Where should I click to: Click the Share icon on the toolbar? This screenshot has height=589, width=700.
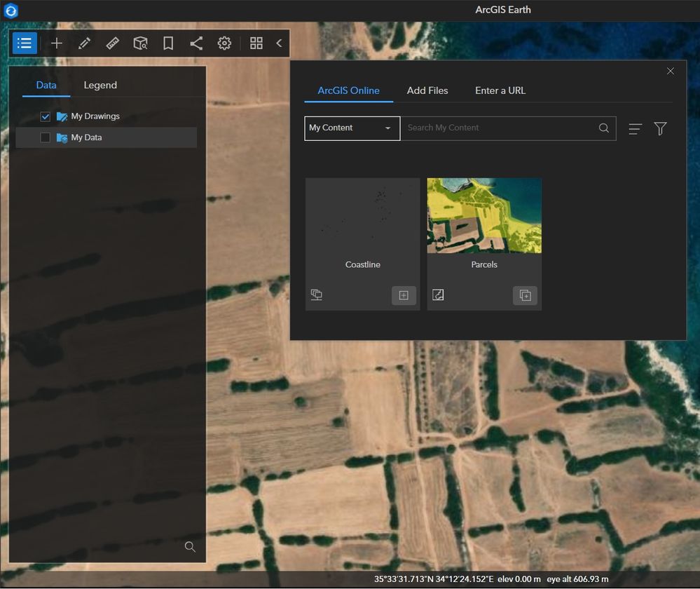click(x=196, y=43)
